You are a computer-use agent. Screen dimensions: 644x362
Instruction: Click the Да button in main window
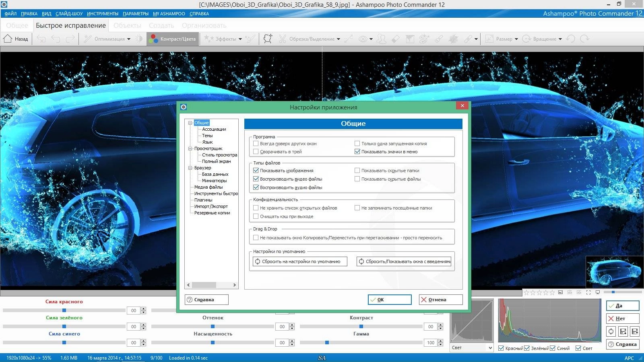click(623, 306)
